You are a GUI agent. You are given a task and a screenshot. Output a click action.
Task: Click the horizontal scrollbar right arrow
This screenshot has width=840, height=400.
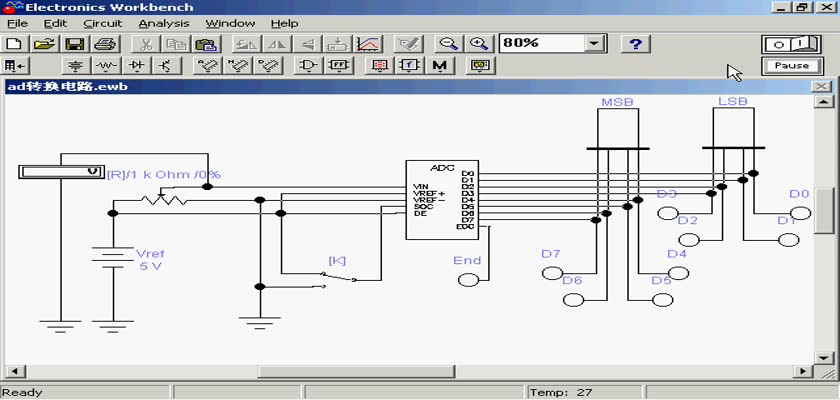pyautogui.click(x=802, y=371)
